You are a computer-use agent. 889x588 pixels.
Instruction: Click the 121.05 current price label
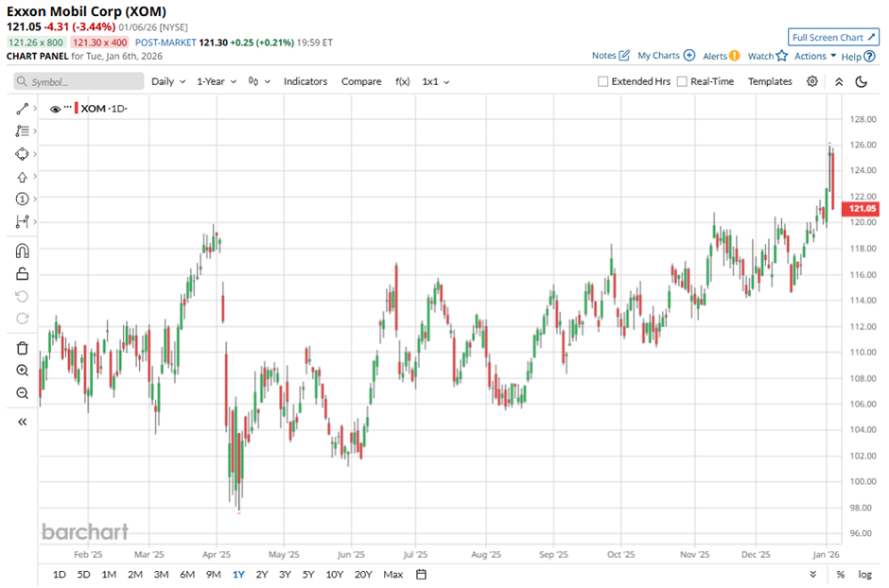(862, 209)
